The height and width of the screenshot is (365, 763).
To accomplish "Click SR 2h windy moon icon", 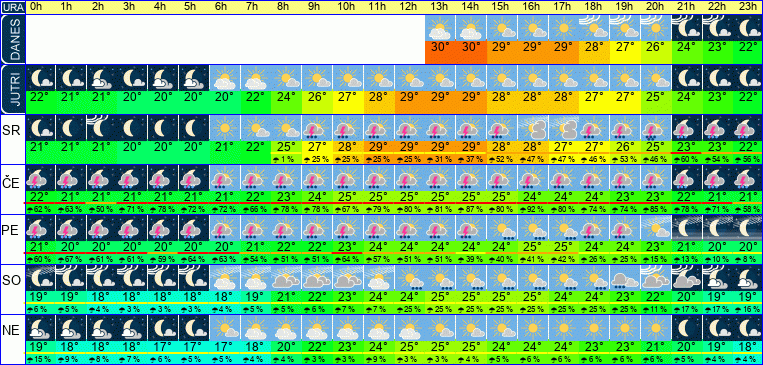I will click(102, 128).
